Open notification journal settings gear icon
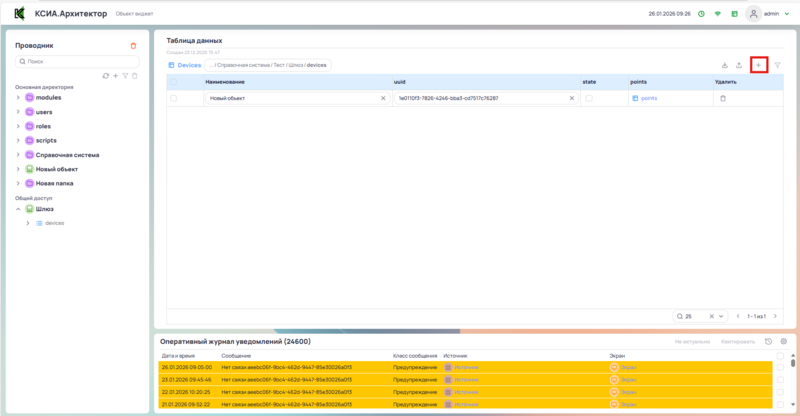Viewport: 800px width, 416px height. [x=783, y=342]
